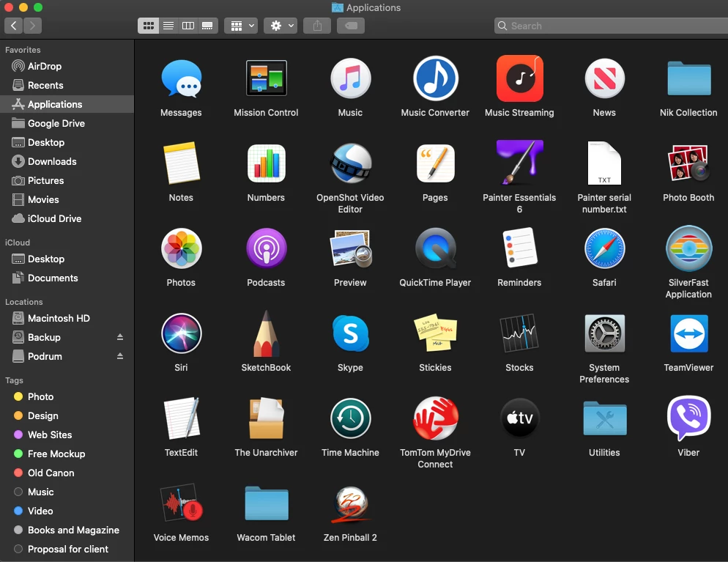Select SilverFast Application icon
Image resolution: width=728 pixels, height=562 pixels.
tap(689, 248)
